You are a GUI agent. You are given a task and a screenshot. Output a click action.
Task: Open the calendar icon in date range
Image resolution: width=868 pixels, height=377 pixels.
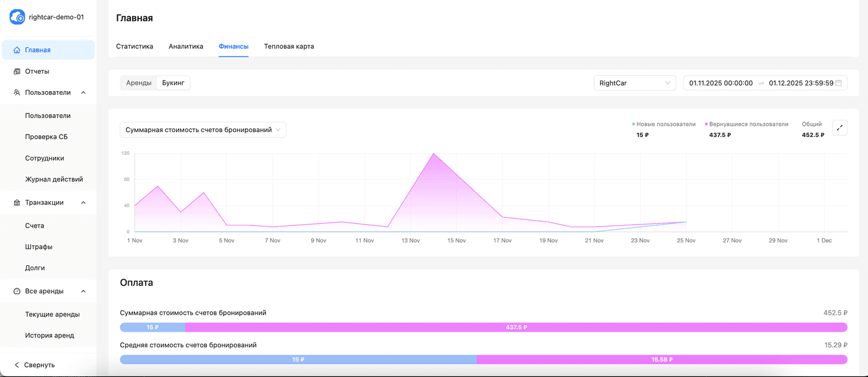[x=838, y=83]
